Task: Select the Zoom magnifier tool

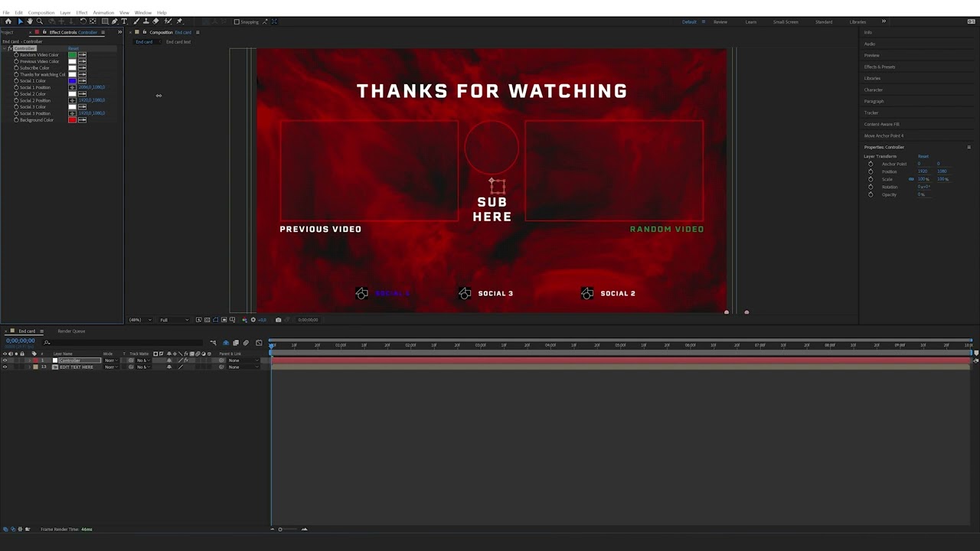Action: pyautogui.click(x=40, y=21)
